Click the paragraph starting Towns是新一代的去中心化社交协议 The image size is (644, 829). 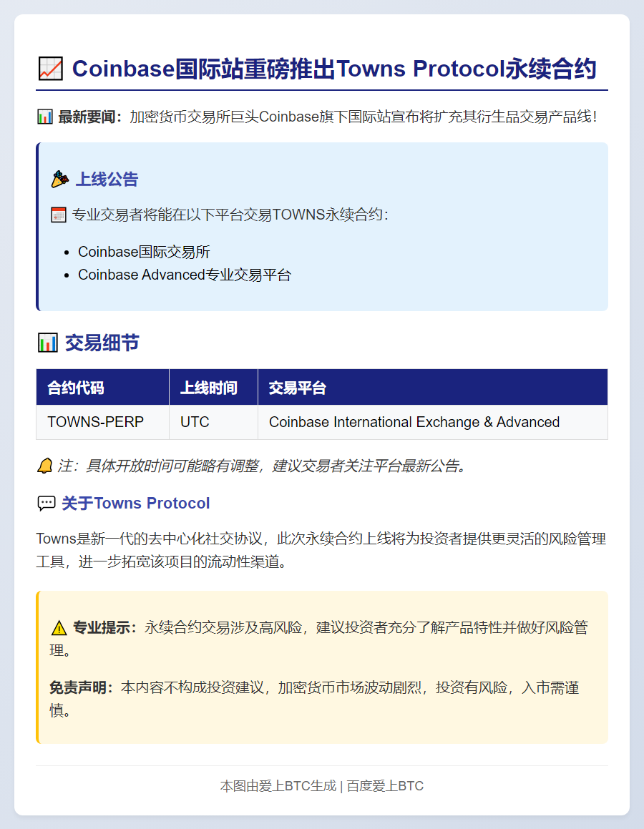pos(321,550)
